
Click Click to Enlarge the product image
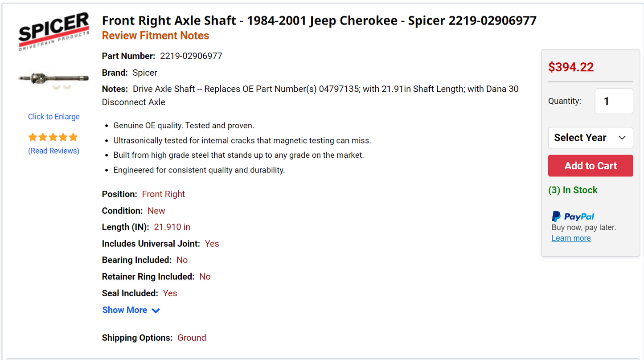53,116
